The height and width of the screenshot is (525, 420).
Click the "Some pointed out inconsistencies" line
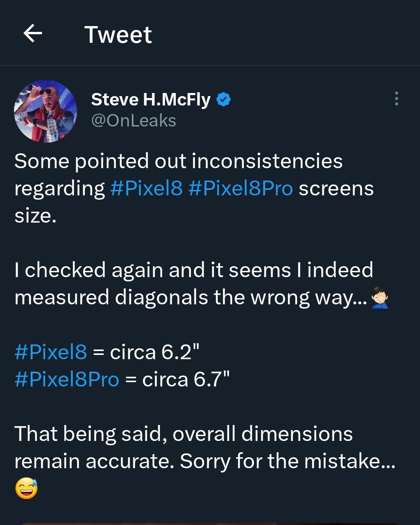pos(178,161)
